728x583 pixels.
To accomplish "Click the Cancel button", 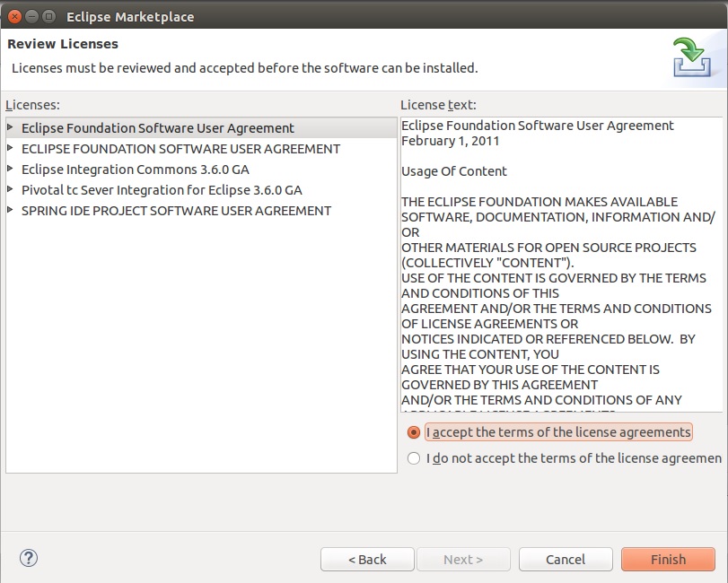I will click(x=566, y=560).
